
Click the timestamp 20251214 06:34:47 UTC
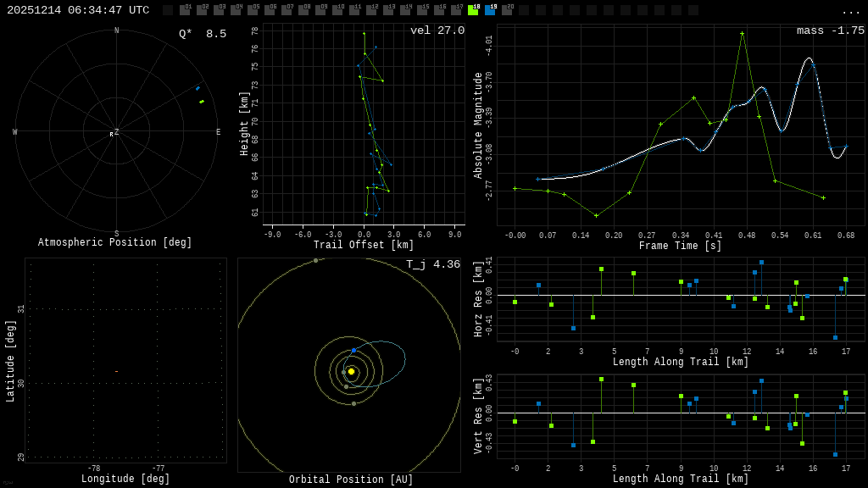point(78,10)
